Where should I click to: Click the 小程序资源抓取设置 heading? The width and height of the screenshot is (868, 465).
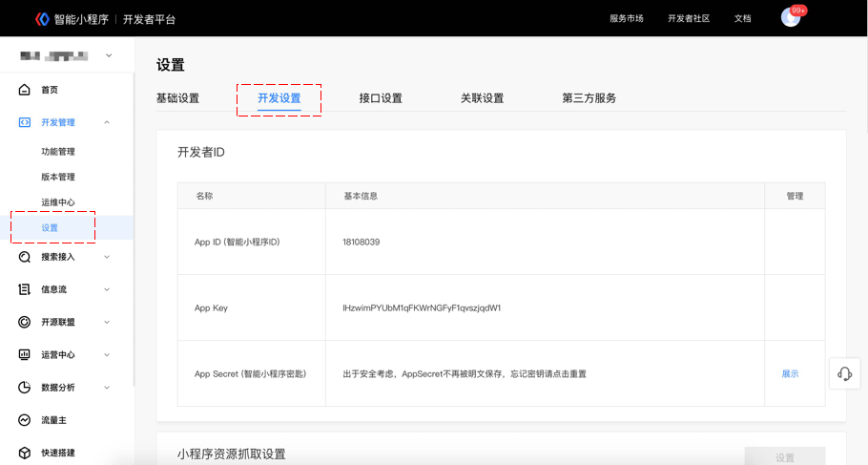coord(232,454)
